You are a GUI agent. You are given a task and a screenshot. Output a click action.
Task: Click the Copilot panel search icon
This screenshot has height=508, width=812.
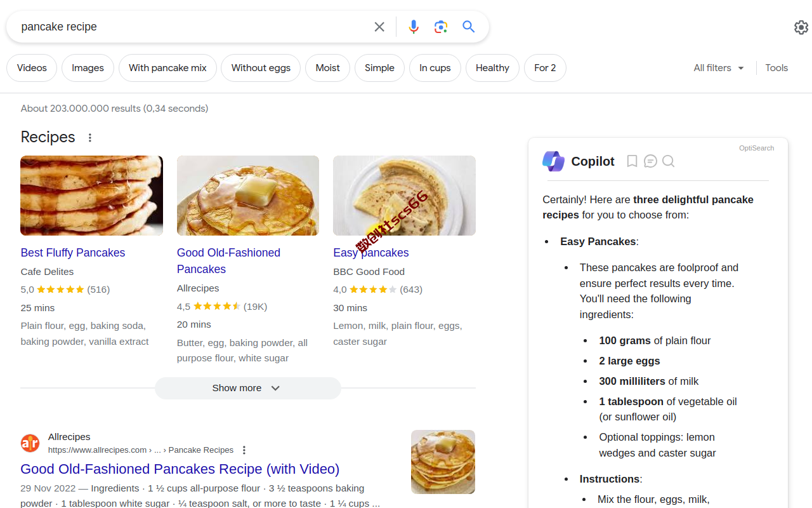click(668, 161)
